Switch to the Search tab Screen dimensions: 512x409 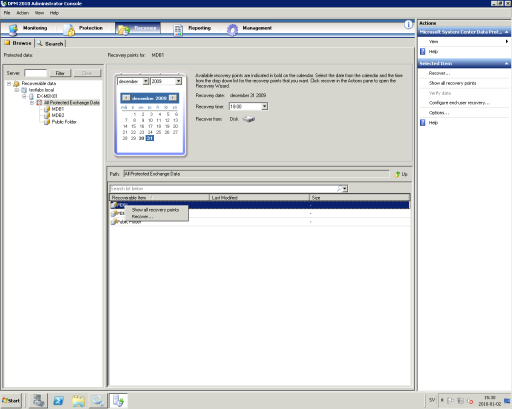click(50, 44)
